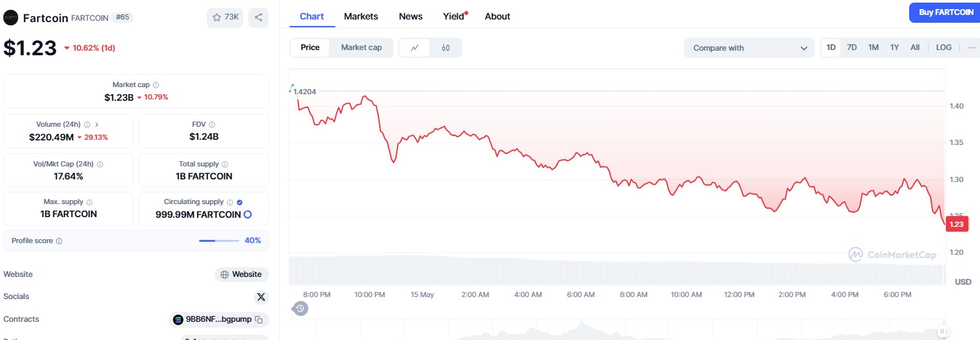This screenshot has width=980, height=340.
Task: Click the Profile score progress bar
Action: point(219,241)
